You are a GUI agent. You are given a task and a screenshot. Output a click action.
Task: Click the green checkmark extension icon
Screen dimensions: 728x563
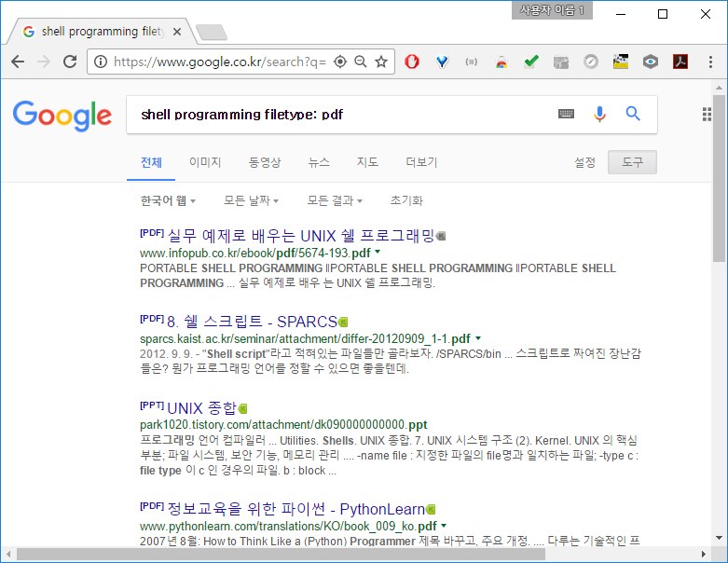point(531,62)
